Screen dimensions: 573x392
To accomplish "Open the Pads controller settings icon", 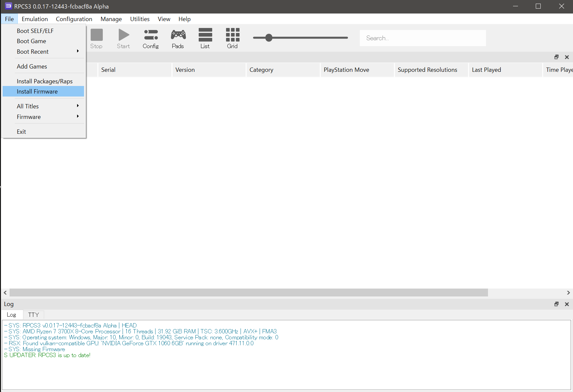I will tap(178, 38).
